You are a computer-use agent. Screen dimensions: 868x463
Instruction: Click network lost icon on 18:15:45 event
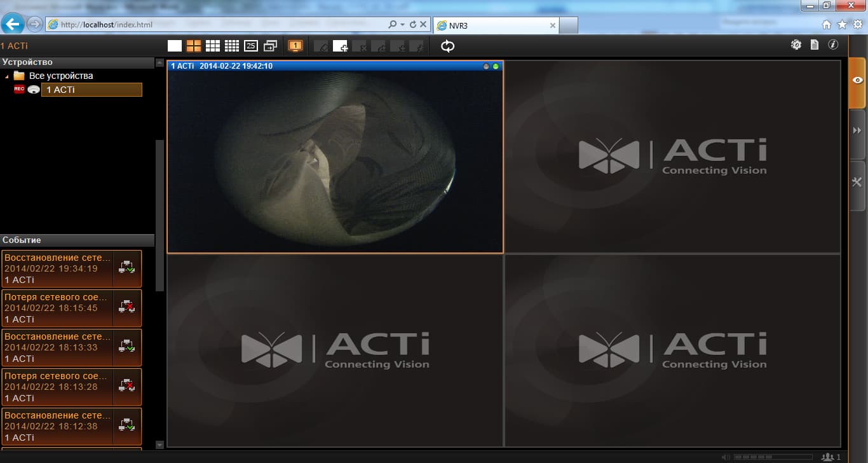(126, 308)
